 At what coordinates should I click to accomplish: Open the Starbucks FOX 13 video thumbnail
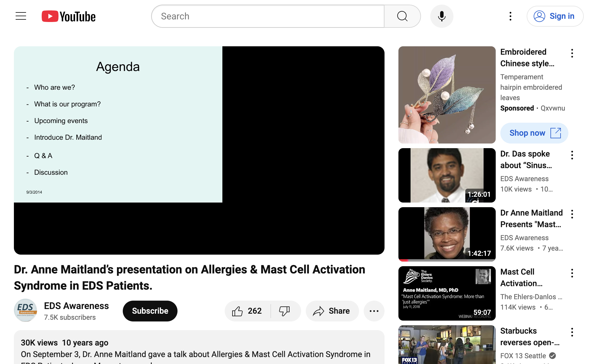pos(447,345)
